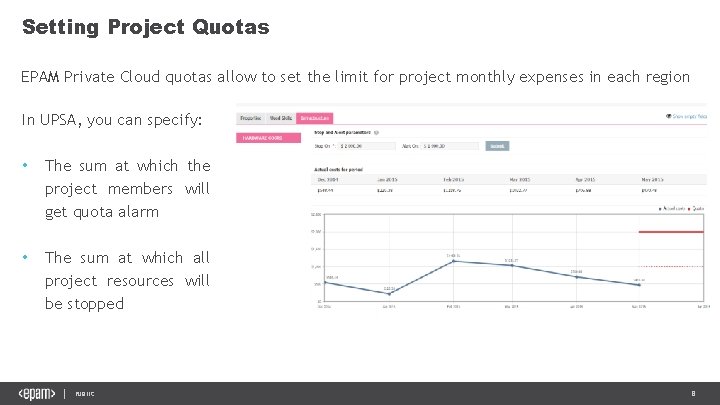Image resolution: width=720 pixels, height=405 pixels.
Task: Click the help icon beside Stop and Alert parameters
Action: click(x=376, y=133)
